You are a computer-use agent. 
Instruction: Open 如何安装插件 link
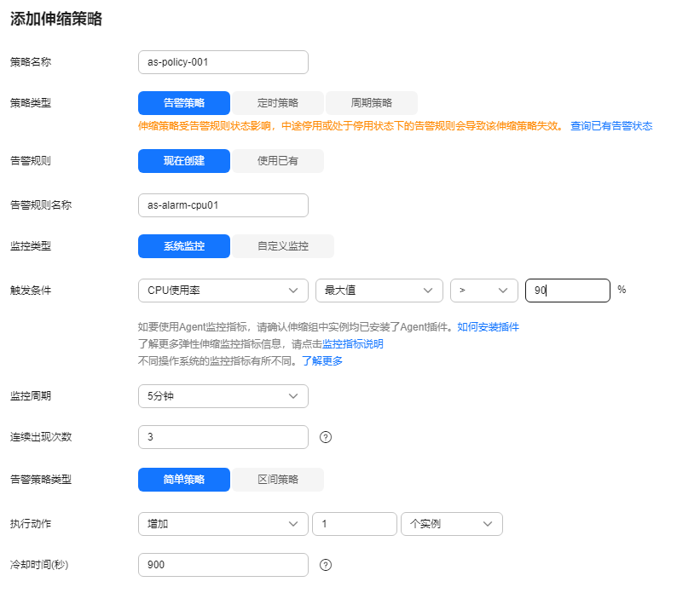coord(488,327)
